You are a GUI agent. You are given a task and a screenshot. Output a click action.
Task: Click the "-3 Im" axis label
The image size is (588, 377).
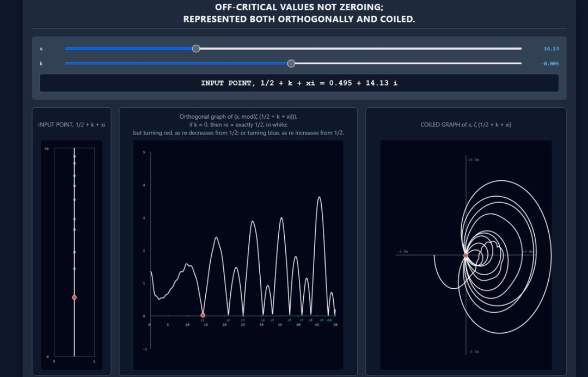coord(474,352)
